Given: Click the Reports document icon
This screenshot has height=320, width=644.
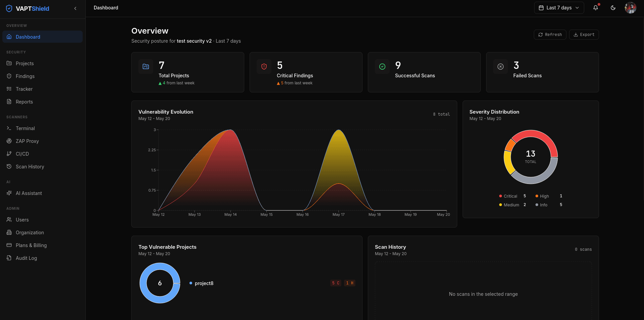Looking at the screenshot, I should tap(9, 102).
